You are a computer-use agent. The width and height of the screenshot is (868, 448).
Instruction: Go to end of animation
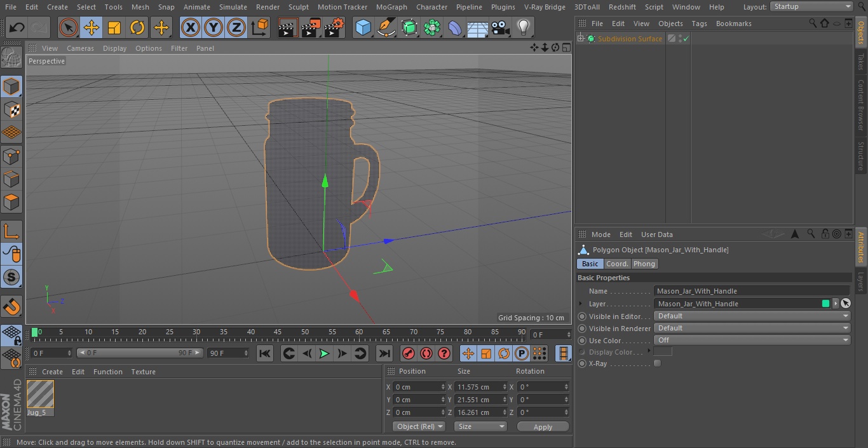click(x=384, y=353)
